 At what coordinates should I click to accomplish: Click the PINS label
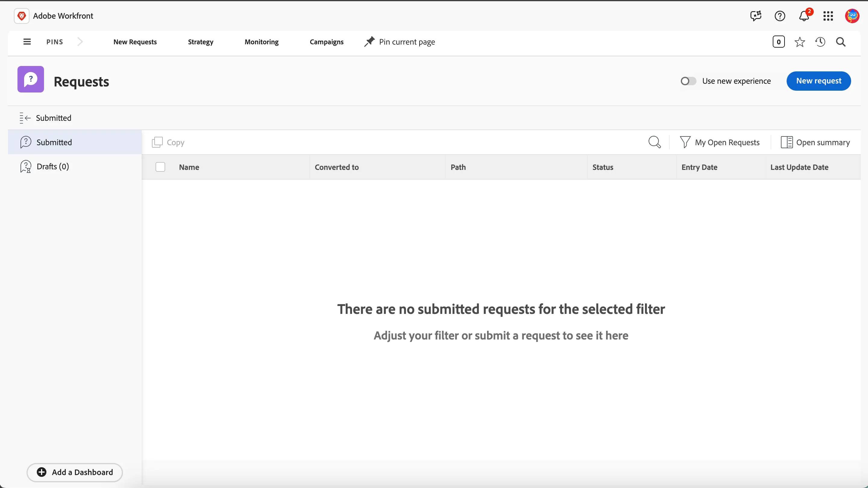(x=55, y=42)
